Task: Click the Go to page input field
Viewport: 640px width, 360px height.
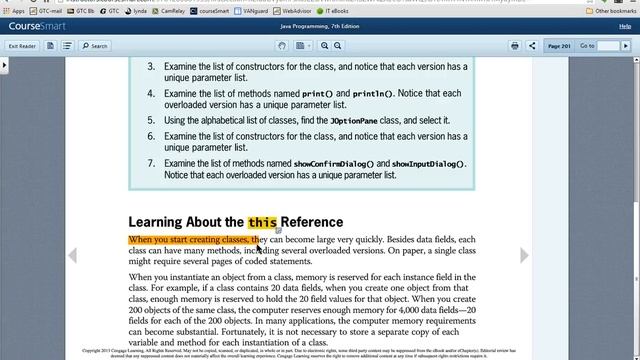Action: (608, 46)
